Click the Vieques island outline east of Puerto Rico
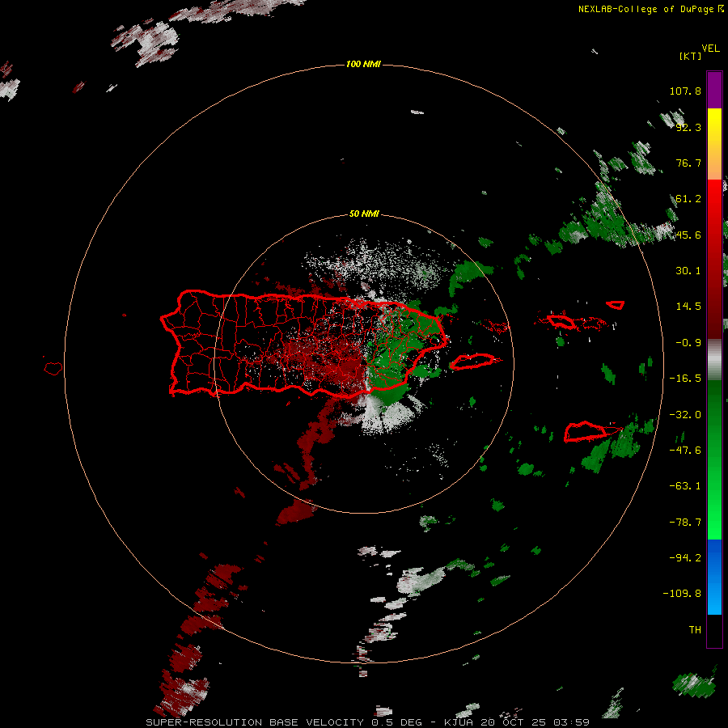728x728 pixels. [472, 362]
